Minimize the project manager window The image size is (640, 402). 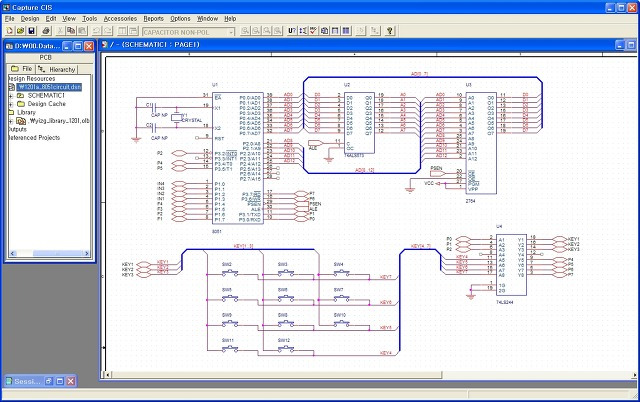(67, 46)
